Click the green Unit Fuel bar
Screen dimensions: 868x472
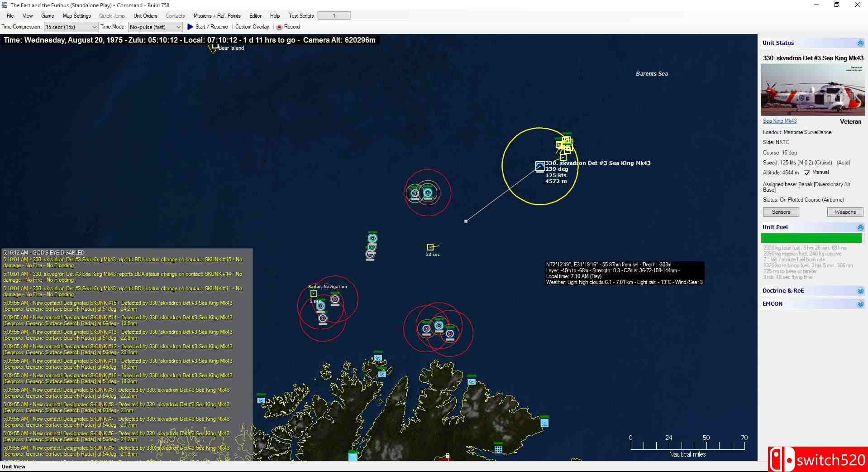(x=811, y=238)
